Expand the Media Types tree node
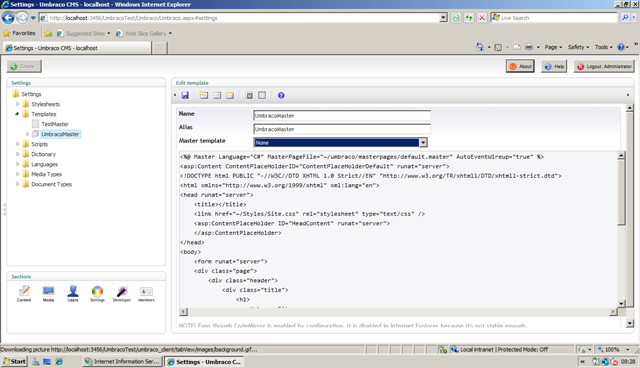The height and width of the screenshot is (368, 640). (x=18, y=174)
